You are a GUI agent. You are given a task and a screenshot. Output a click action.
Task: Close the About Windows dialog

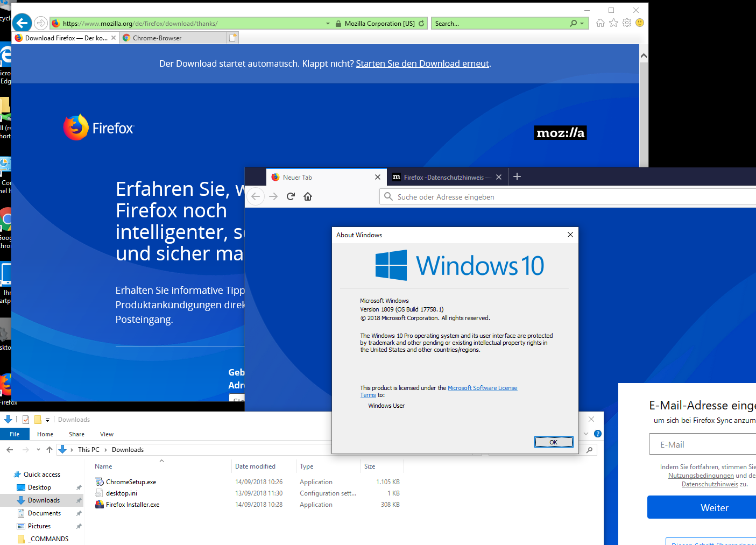tap(570, 235)
